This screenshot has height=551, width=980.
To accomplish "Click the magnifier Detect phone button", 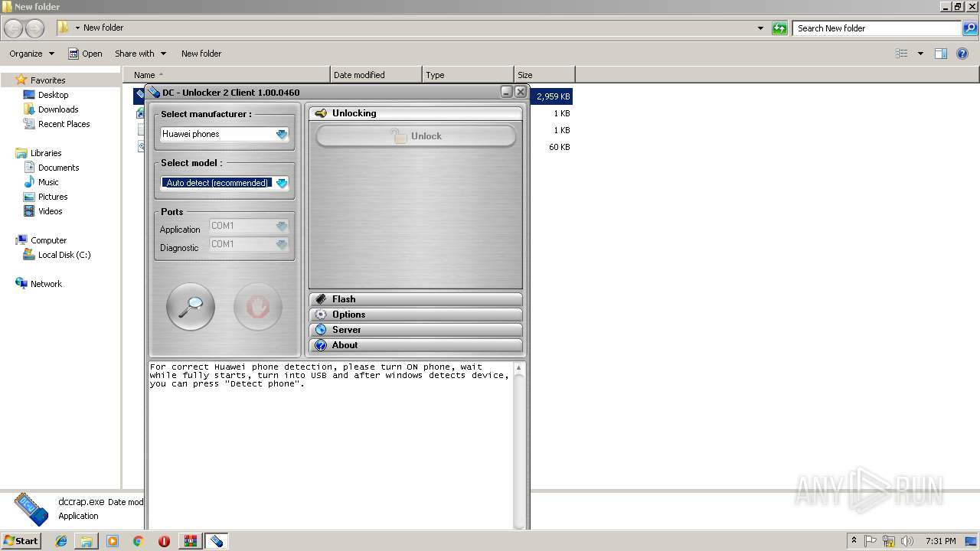I will pyautogui.click(x=191, y=307).
